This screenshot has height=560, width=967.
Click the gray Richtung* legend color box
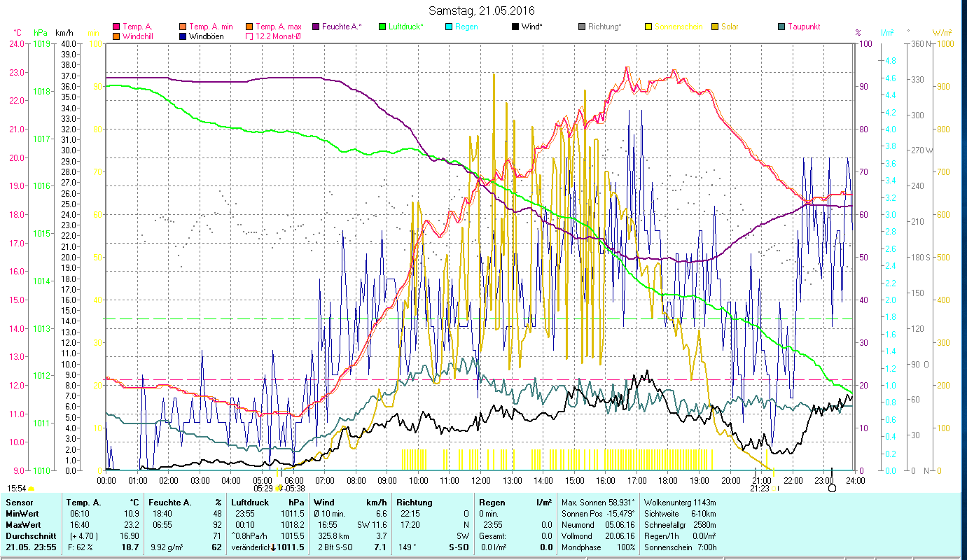tap(582, 27)
